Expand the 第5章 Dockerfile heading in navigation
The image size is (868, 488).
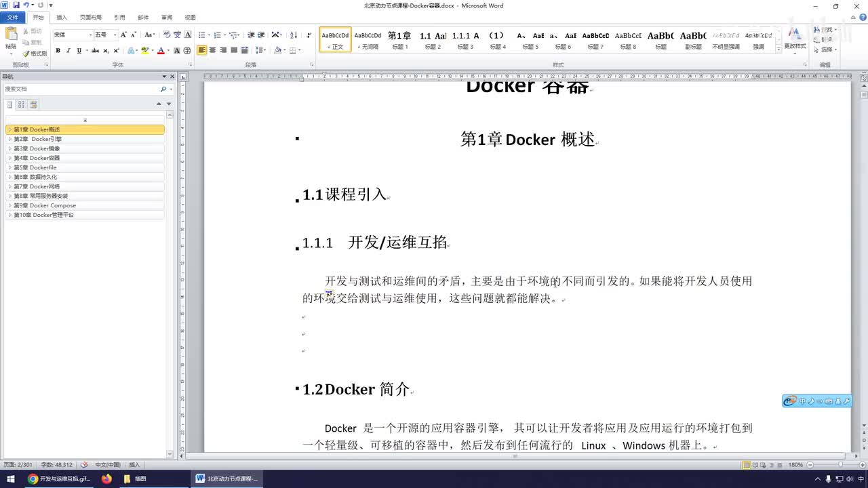point(10,167)
